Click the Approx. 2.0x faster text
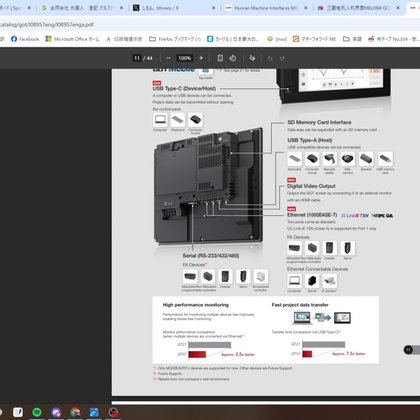Image resolution: width=420 pixels, height=420 pixels. [x=238, y=354]
